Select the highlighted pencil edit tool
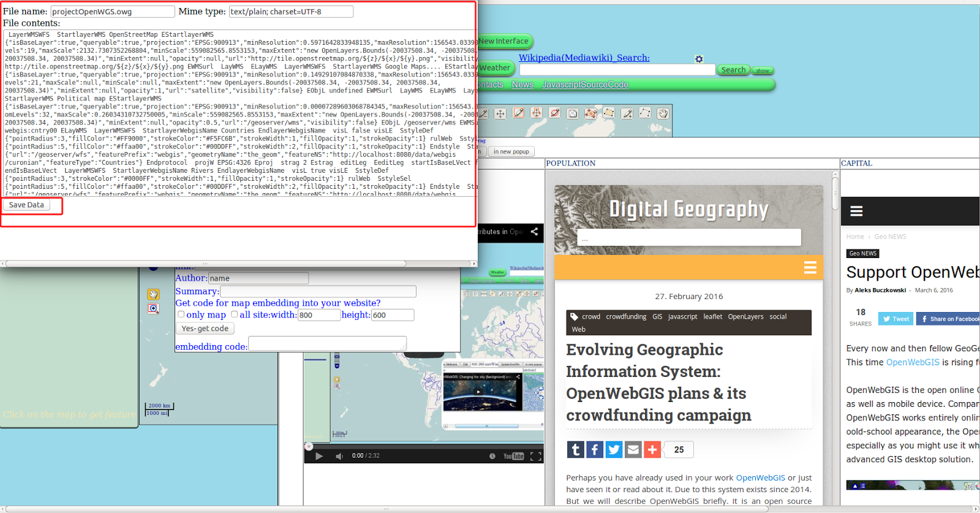980x513 pixels. click(519, 113)
